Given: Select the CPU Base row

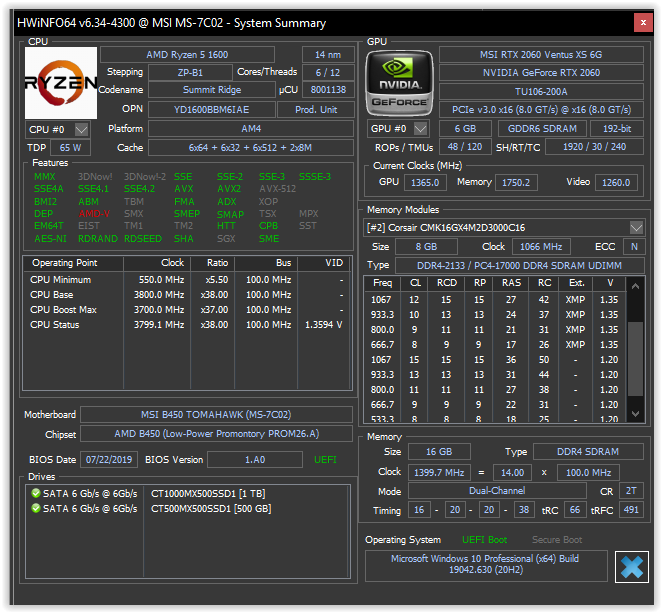Looking at the screenshot, I should [x=187, y=295].
